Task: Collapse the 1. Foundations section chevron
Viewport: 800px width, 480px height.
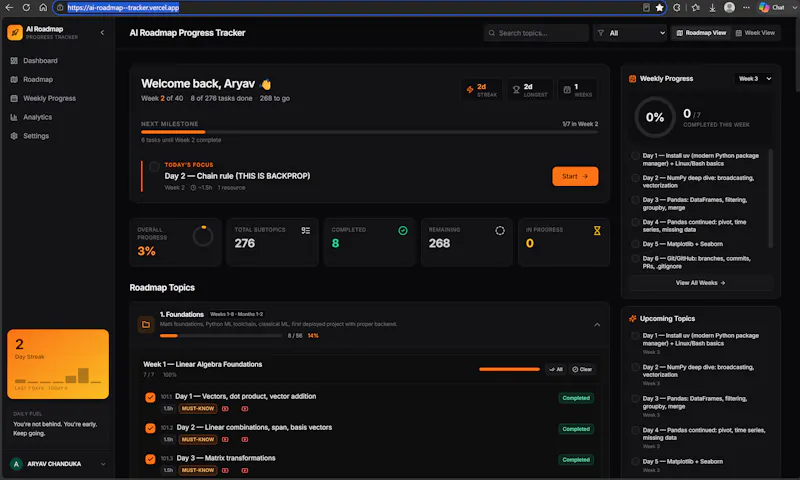Action: [597, 325]
